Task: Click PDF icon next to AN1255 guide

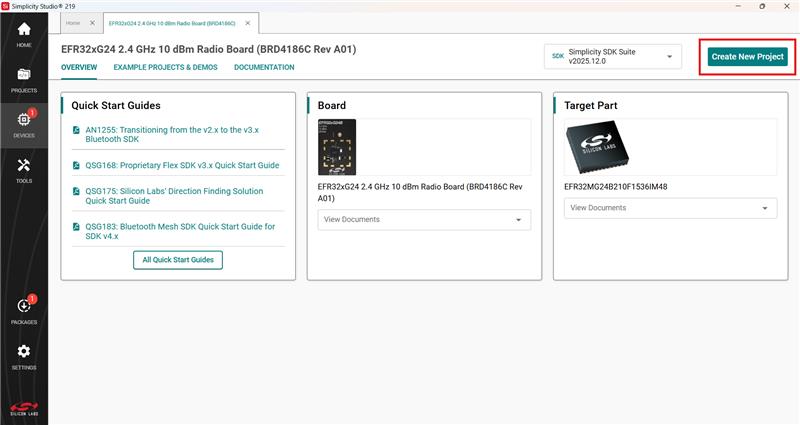Action: (x=76, y=130)
